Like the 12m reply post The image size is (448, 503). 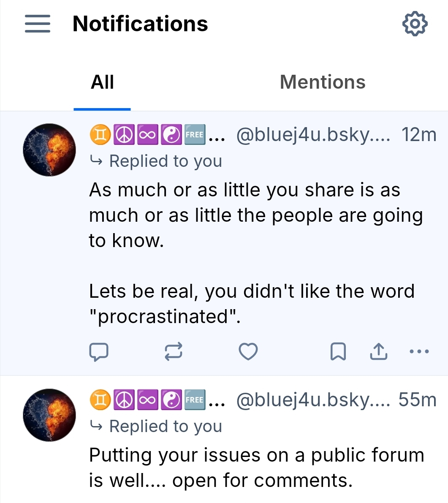(248, 351)
